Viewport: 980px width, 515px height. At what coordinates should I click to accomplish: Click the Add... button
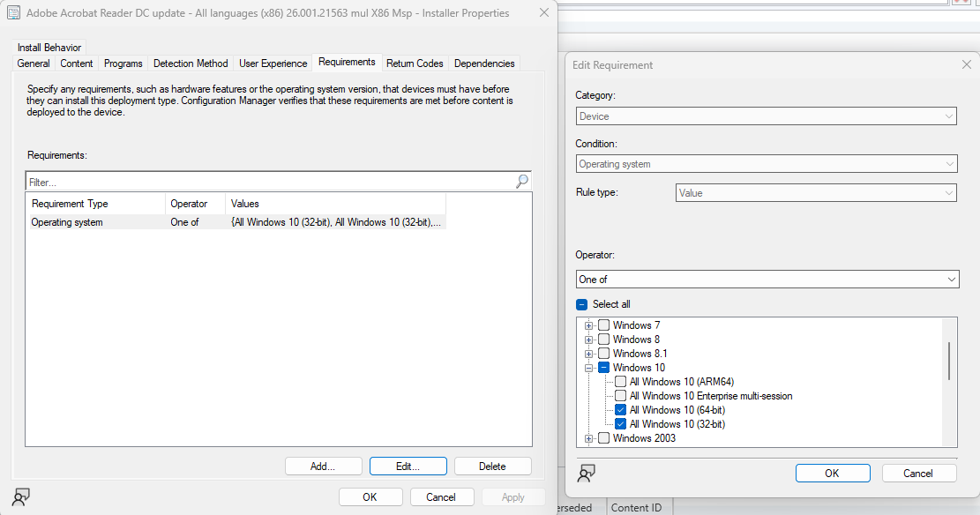323,466
